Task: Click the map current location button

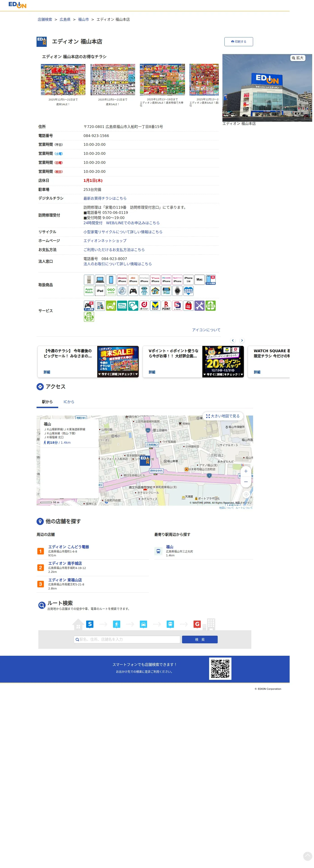Action: (x=246, y=494)
